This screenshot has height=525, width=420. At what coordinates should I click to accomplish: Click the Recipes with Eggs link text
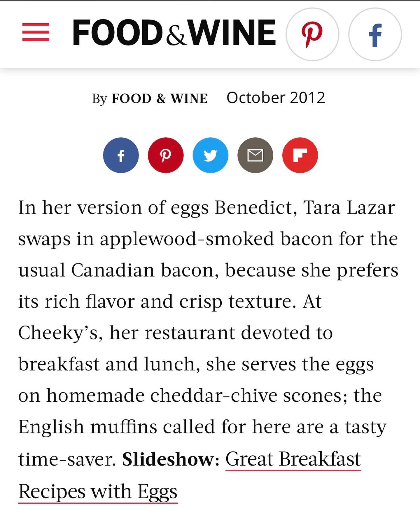pyautogui.click(x=98, y=492)
